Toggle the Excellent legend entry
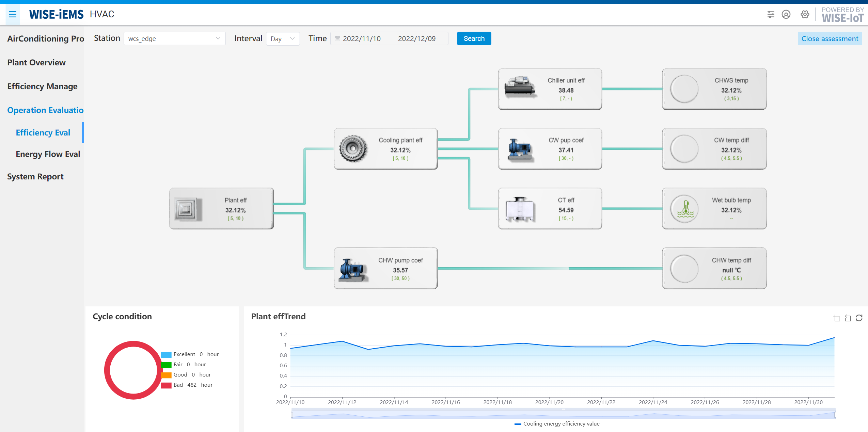 coord(189,354)
